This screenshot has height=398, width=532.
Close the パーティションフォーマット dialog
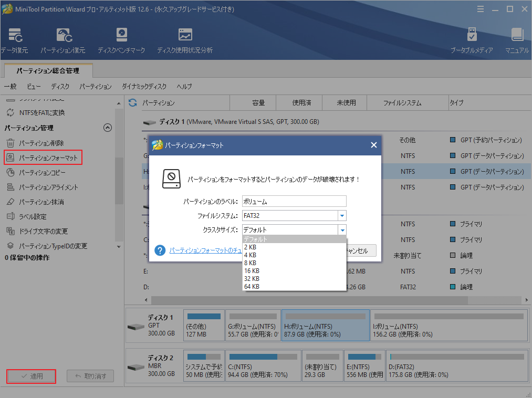click(x=374, y=145)
